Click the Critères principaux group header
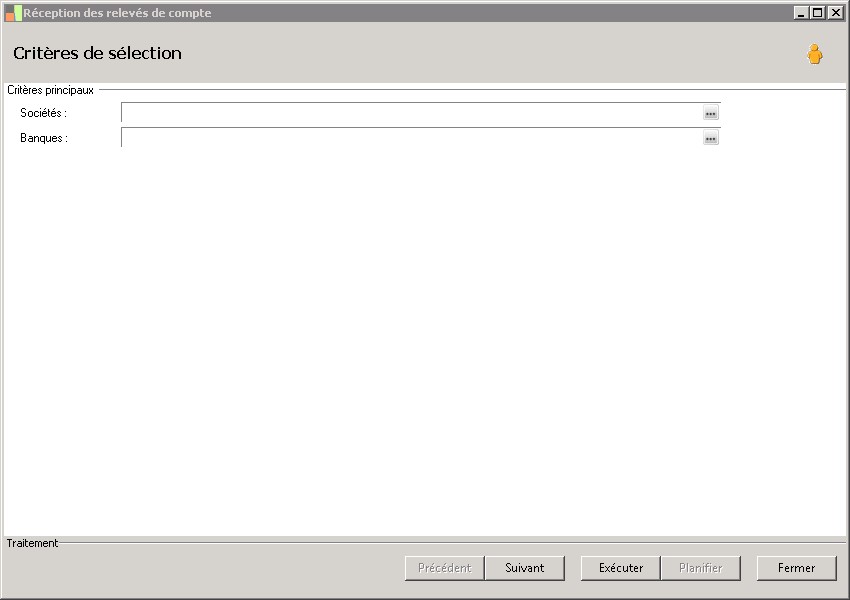 50,90
